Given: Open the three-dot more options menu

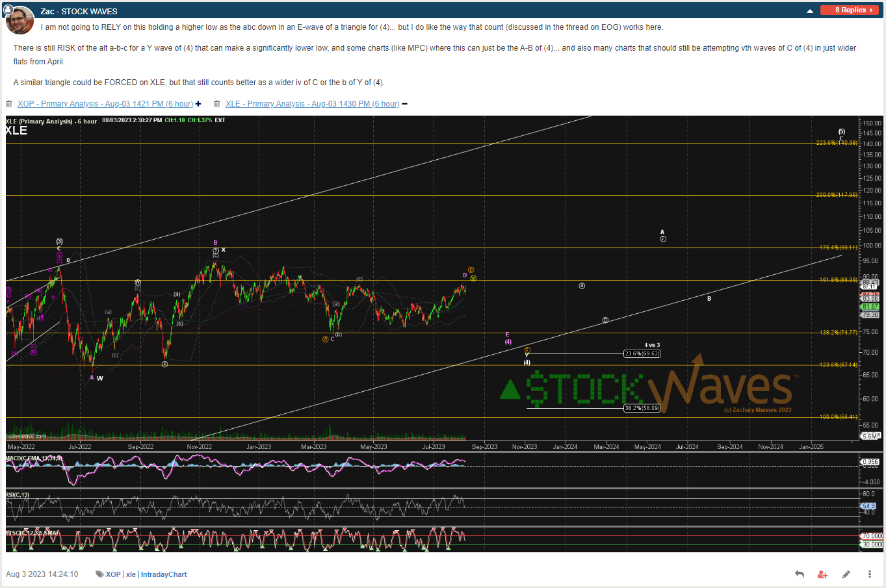Looking at the screenshot, I should (870, 574).
